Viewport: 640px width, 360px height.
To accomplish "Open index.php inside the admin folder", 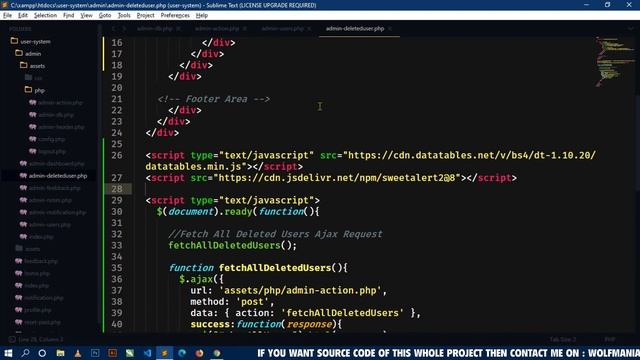I will [x=41, y=237].
